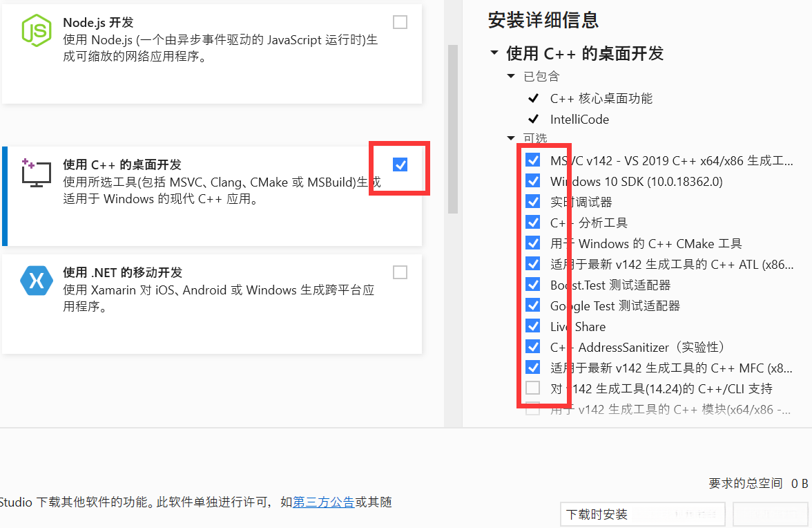Image resolution: width=812 pixels, height=528 pixels.
Task: Uncheck C++ AddressSanitizer（实验性）
Action: [532, 346]
